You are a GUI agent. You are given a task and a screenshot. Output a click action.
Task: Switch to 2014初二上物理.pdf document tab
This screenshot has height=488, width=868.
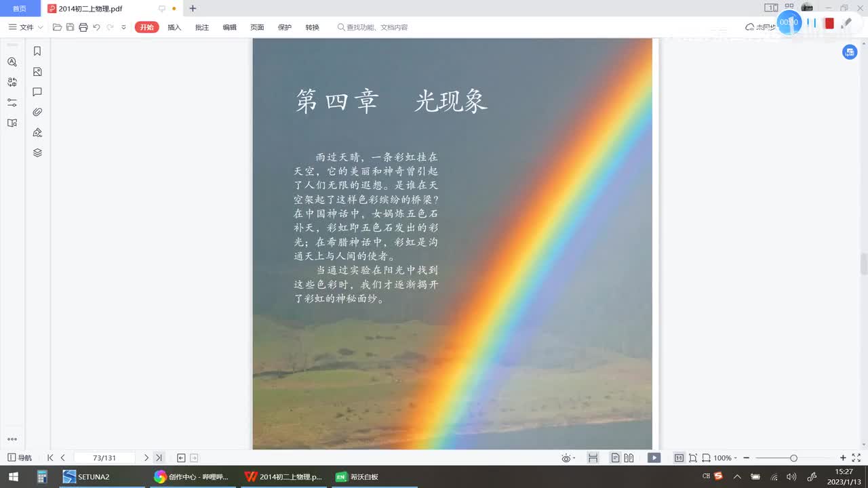pyautogui.click(x=90, y=9)
